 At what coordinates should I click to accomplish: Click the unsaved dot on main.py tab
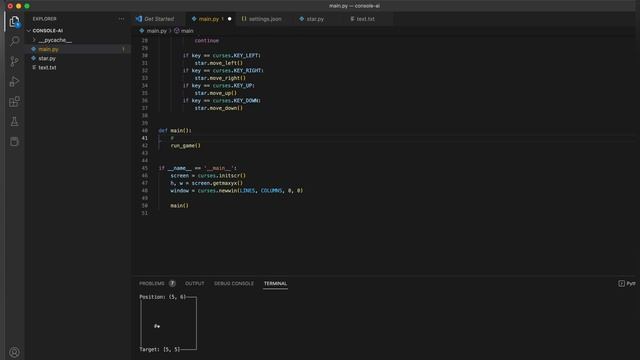pyautogui.click(x=229, y=19)
